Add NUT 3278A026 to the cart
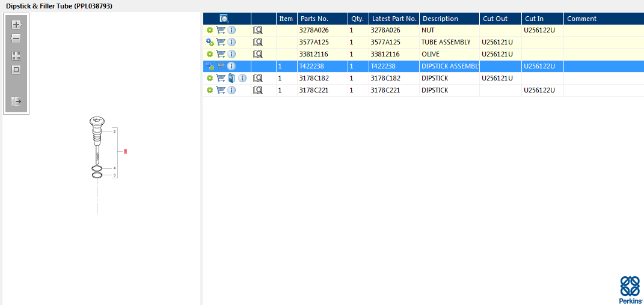 click(x=221, y=30)
